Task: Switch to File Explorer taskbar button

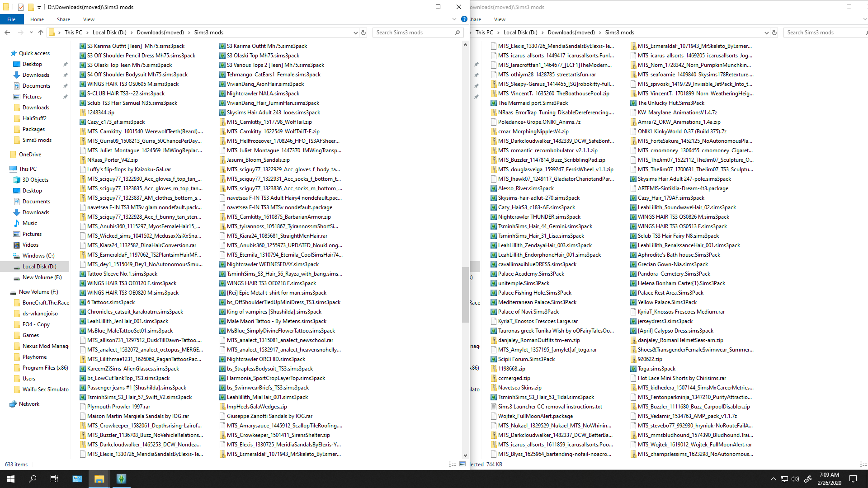Action: click(x=99, y=479)
